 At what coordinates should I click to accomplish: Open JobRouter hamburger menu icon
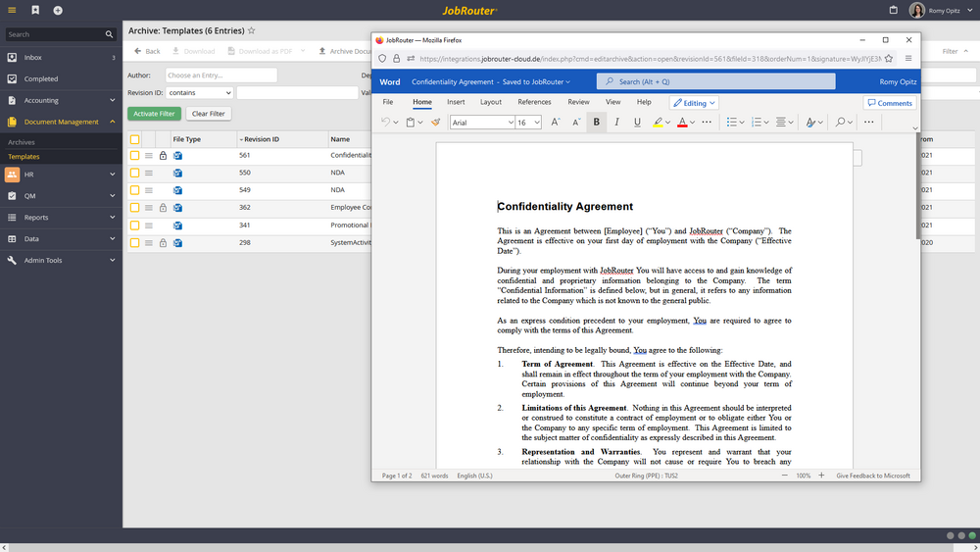[12, 10]
